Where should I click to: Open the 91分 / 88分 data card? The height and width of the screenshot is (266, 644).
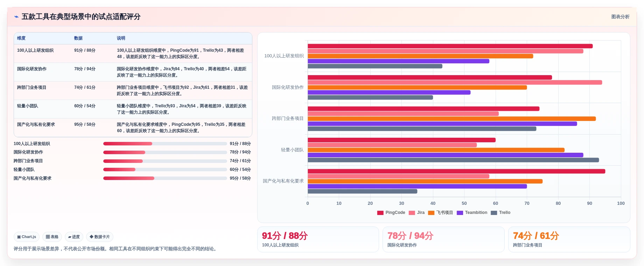(318, 239)
